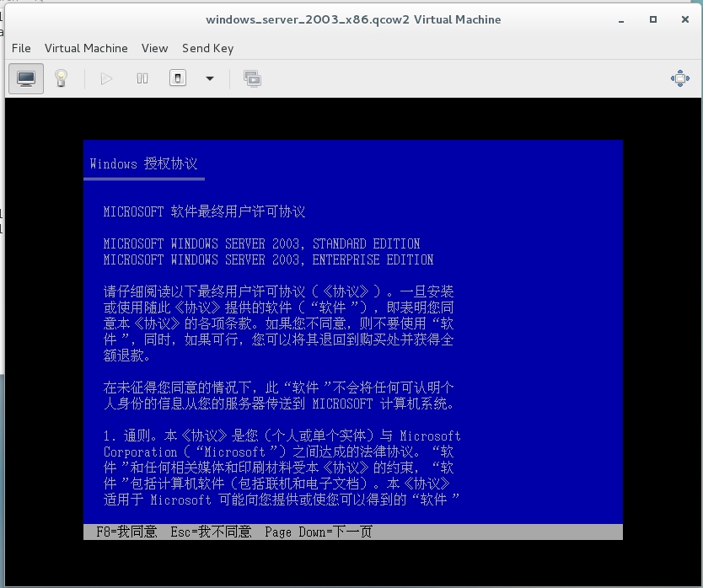Screen dimensions: 703x588
Task: Show the graphical console view
Action: [x=26, y=79]
